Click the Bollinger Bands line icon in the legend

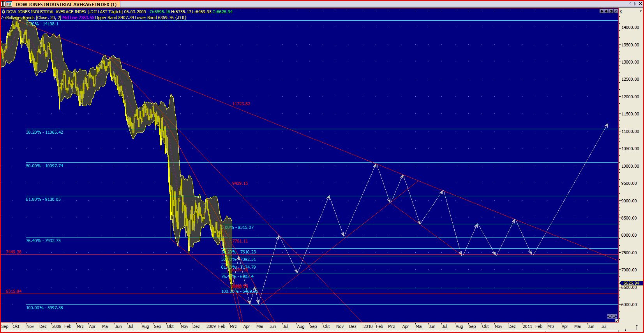tap(3, 18)
